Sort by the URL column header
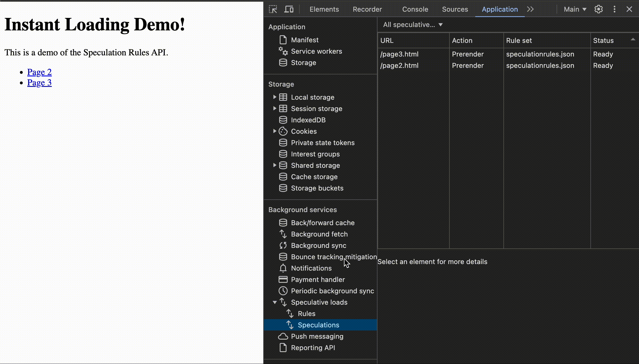 coord(414,41)
